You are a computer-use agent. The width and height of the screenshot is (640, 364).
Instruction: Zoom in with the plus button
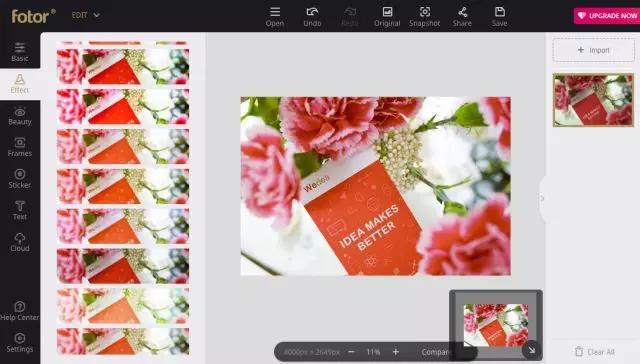click(x=396, y=351)
